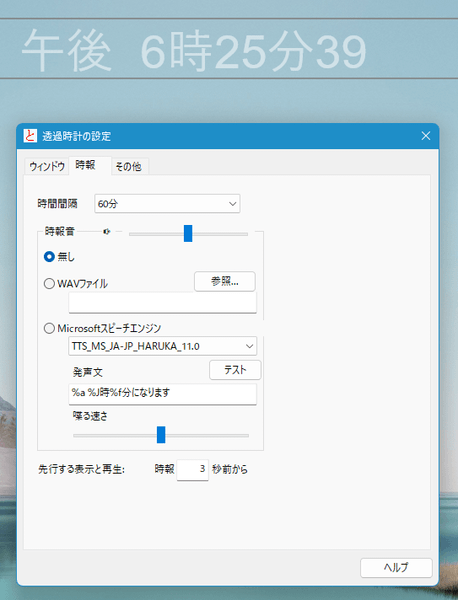Click the 喋る速さ label
Viewport: 458px width, 600px height.
[x=90, y=416]
